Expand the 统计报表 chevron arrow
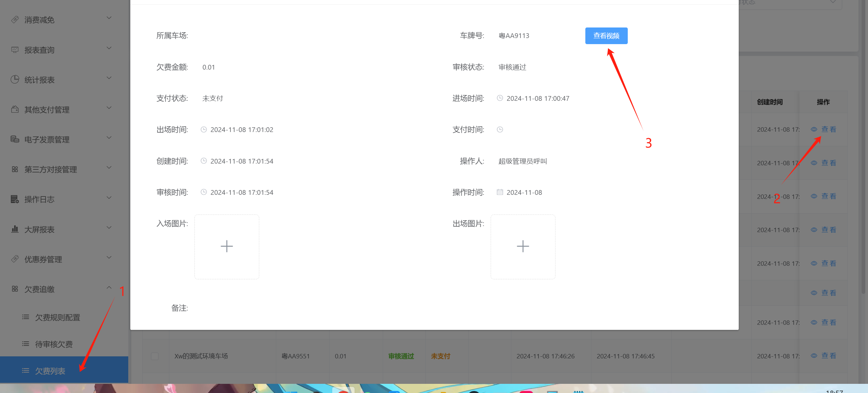 click(109, 78)
